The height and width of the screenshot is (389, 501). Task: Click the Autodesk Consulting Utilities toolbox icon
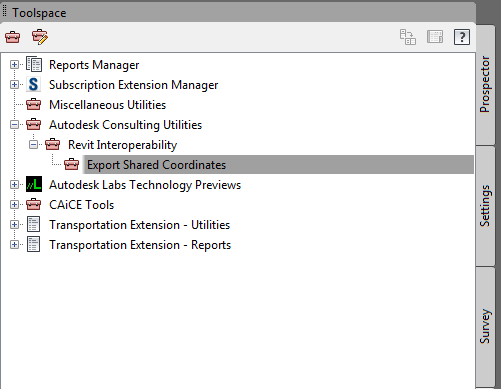point(34,125)
